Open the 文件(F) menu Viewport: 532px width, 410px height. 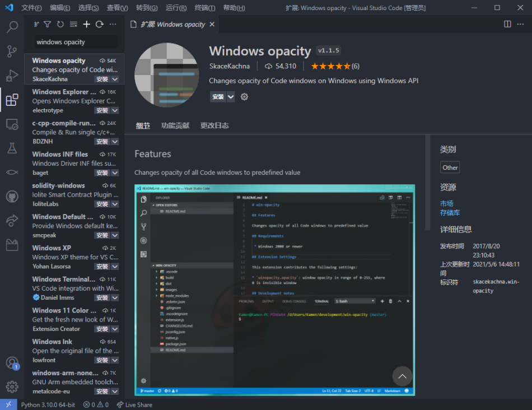(x=31, y=8)
